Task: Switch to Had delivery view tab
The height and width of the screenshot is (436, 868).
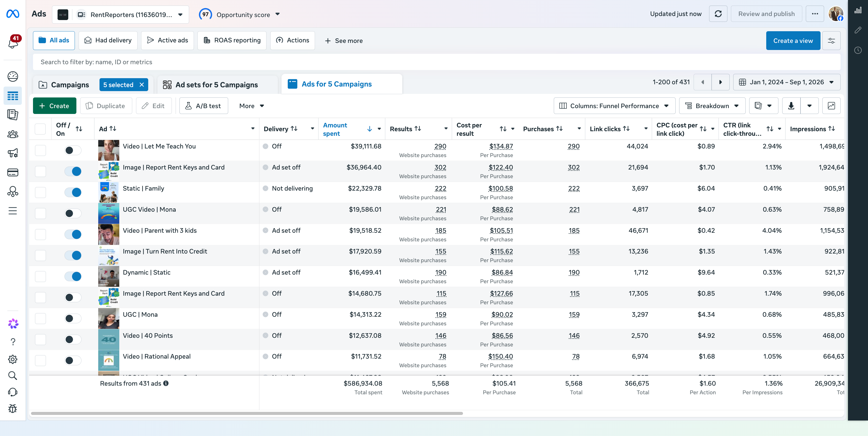Action: click(x=108, y=40)
